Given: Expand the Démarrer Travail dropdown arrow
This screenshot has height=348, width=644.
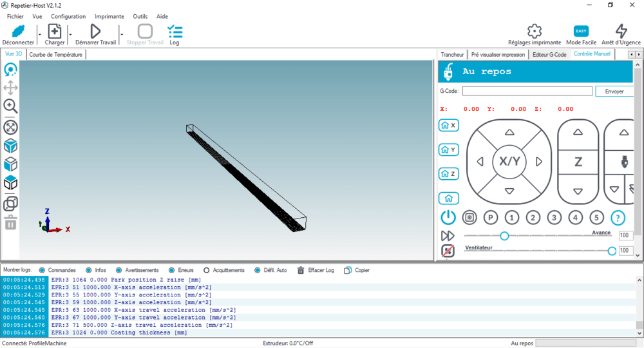Looking at the screenshot, I should (122, 35).
